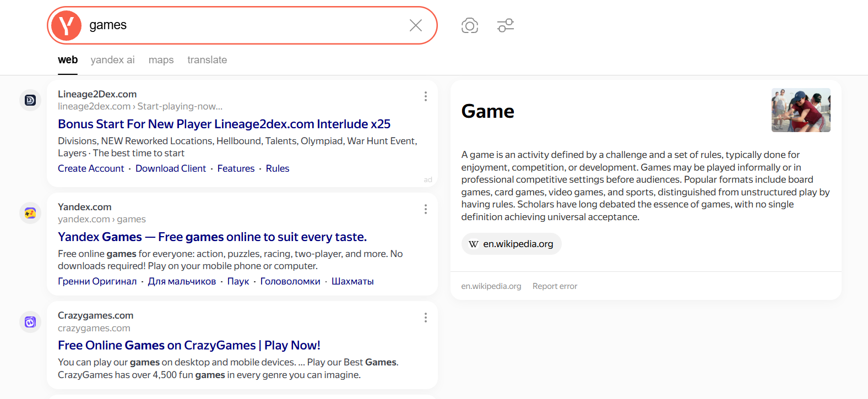Select the web tab

(x=68, y=60)
